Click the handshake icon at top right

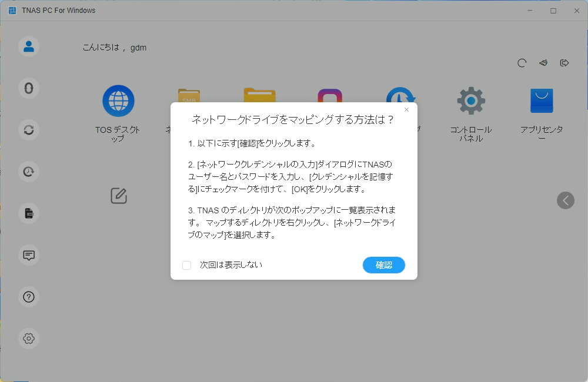[543, 63]
